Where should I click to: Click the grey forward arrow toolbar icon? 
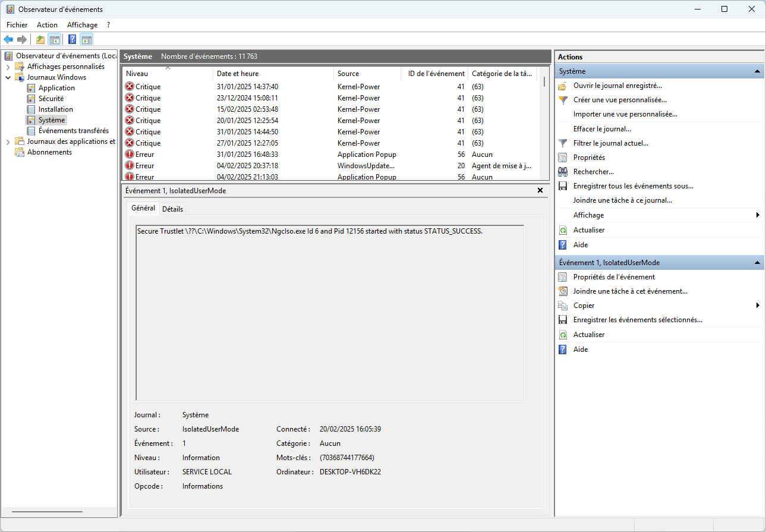point(22,40)
